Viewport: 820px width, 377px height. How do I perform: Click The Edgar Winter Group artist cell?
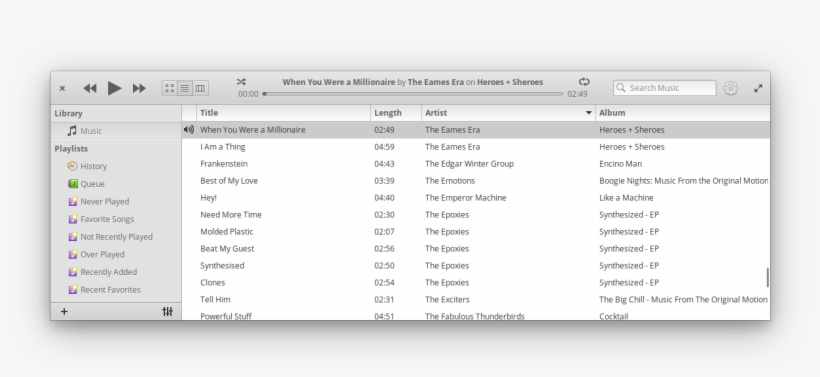click(470, 164)
